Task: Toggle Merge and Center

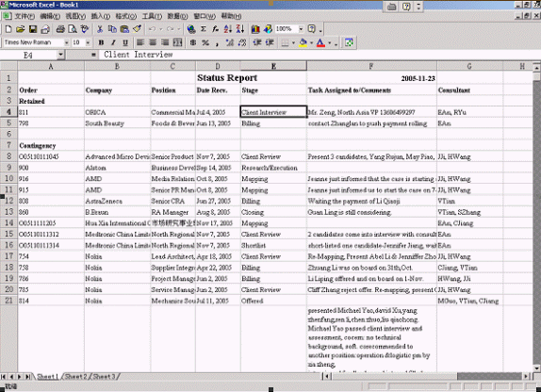Action: (x=177, y=42)
